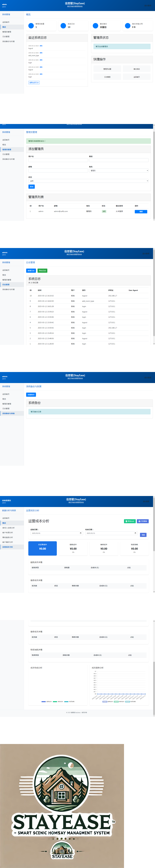Click the green 导出日志 button

[43, 271]
